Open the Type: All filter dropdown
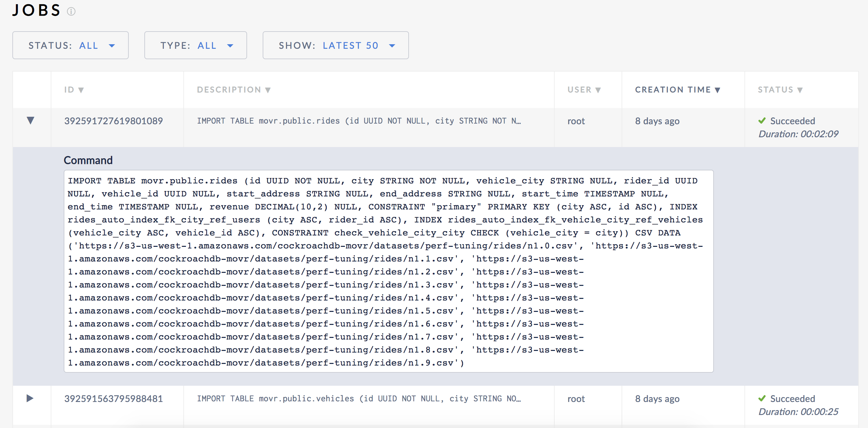 pos(195,45)
